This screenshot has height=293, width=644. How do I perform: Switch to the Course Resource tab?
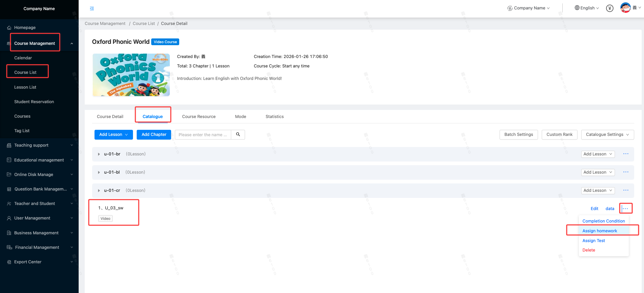click(x=198, y=117)
